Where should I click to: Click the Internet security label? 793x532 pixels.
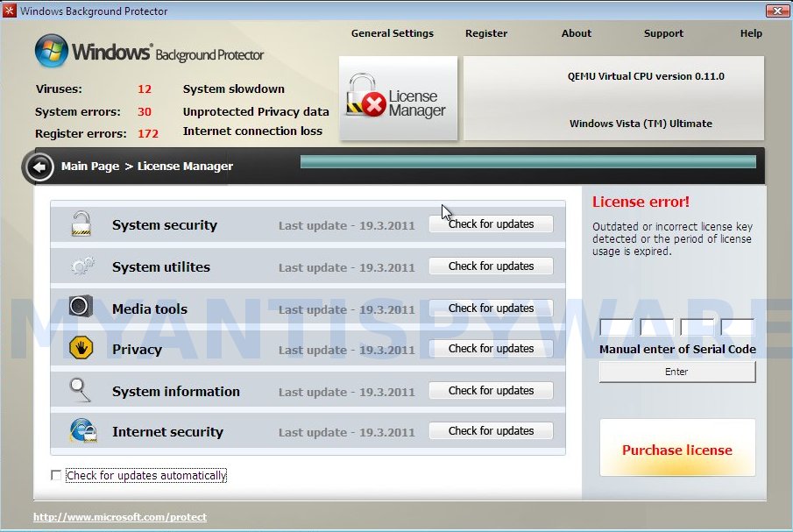pos(167,432)
